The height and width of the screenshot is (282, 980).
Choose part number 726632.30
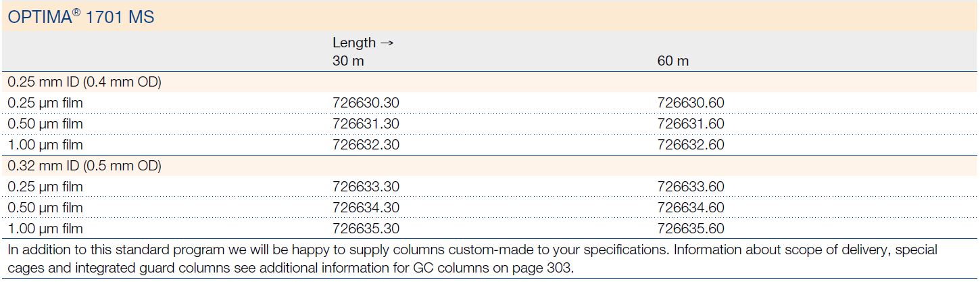tap(366, 145)
